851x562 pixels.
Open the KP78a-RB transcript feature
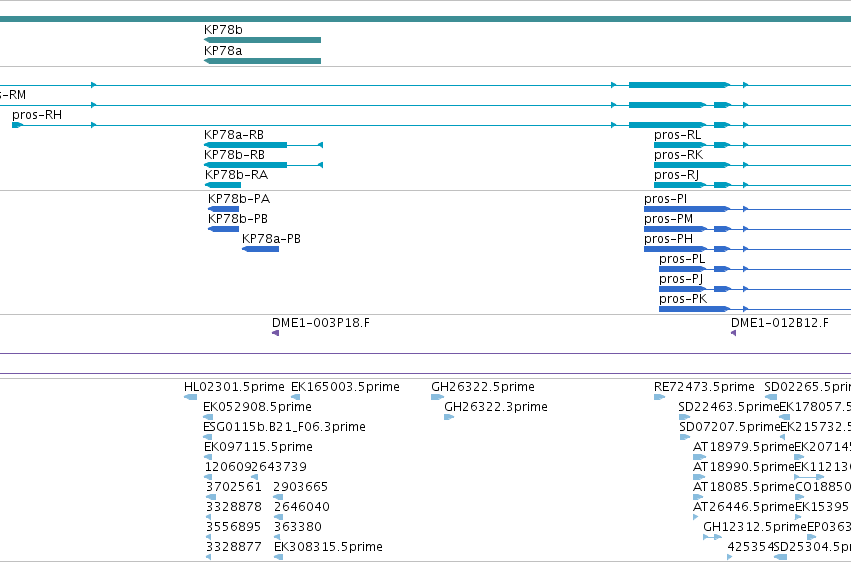tap(263, 145)
